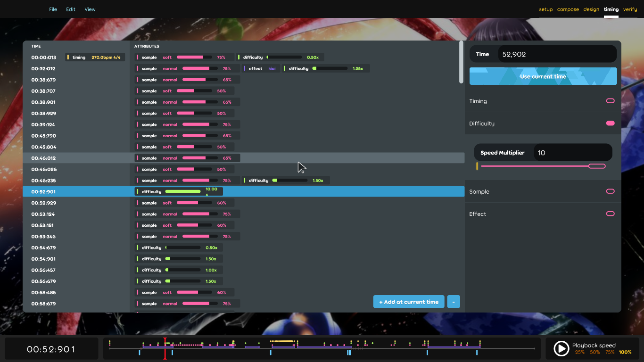Enable the Effect section toggle
This screenshot has height=362, width=644.
pos(610,214)
